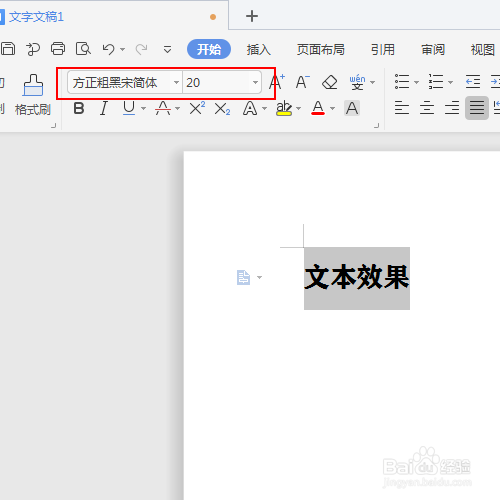Click the selected text 文本效果
This screenshot has width=500, height=500.
pos(357,277)
